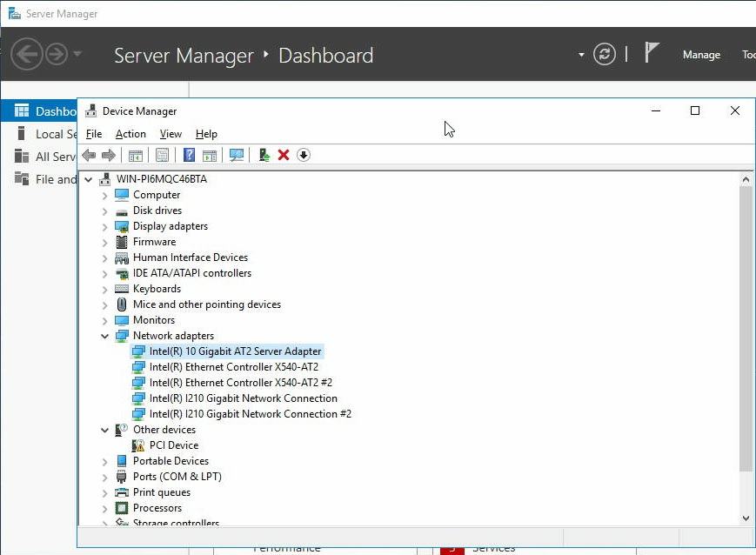Refresh Server Manager with the circular arrows icon
Viewport: 756px width, 555px height.
tap(605, 54)
